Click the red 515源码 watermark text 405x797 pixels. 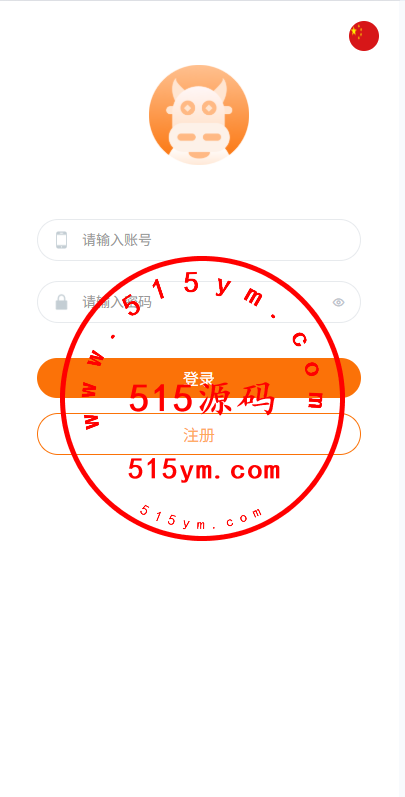[202, 399]
